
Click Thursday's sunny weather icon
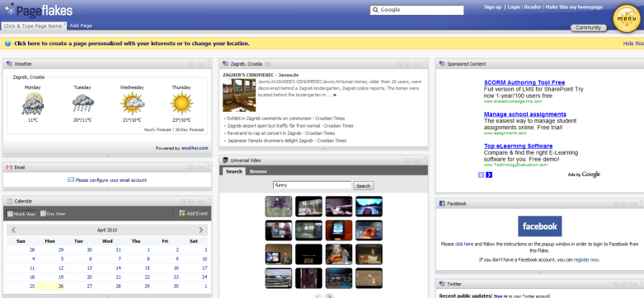[181, 103]
